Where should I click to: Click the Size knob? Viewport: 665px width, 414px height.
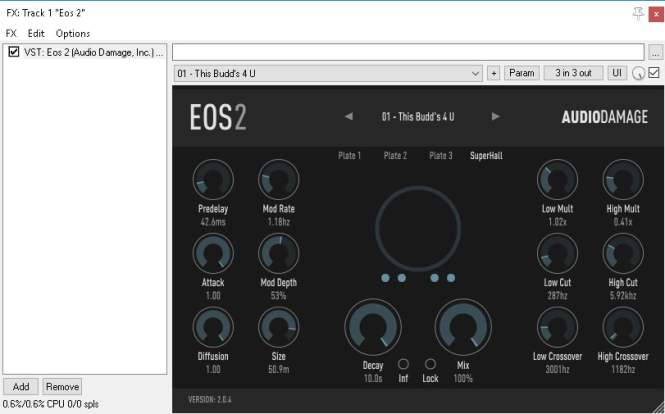279,327
